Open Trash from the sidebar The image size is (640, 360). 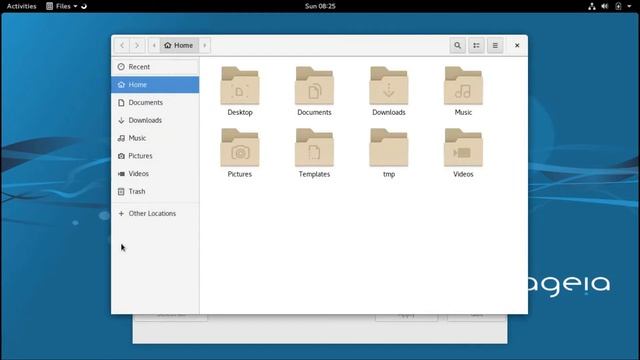pos(155,191)
